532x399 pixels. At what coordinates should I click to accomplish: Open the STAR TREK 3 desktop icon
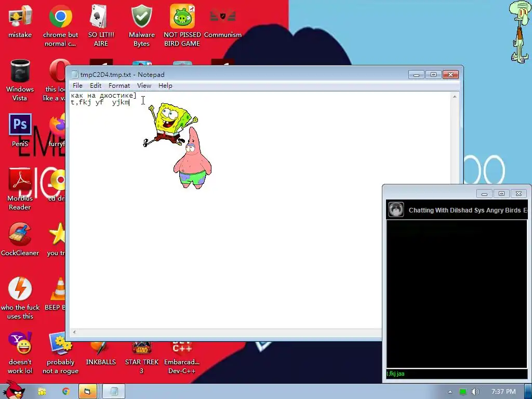click(x=141, y=358)
